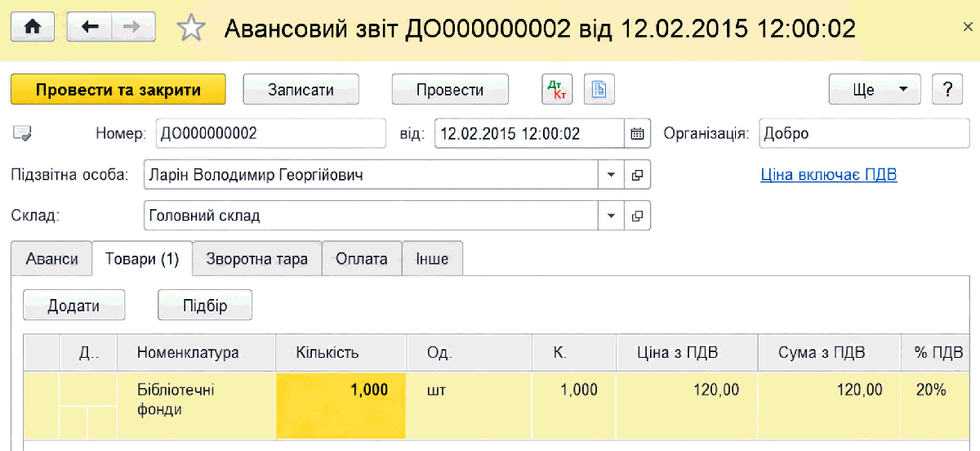
Task: Click the Склад field Головний склад
Action: 372,216
